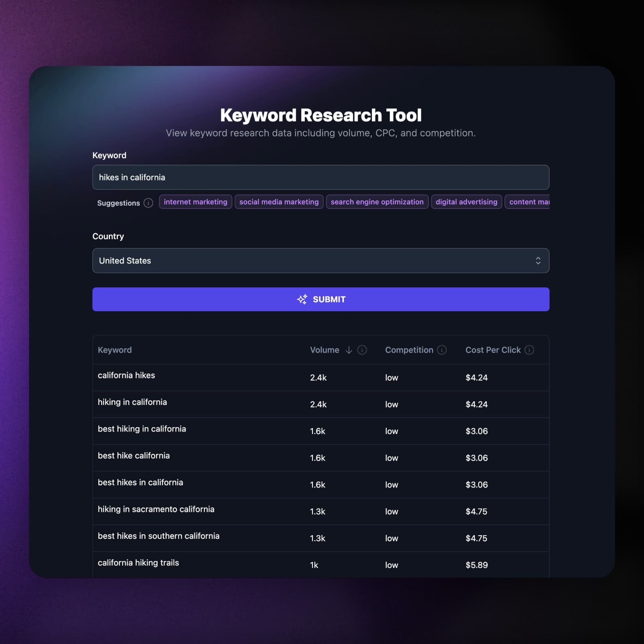Screen dimensions: 644x644
Task: Click the sparkle icon on the Submit button
Action: pos(302,299)
